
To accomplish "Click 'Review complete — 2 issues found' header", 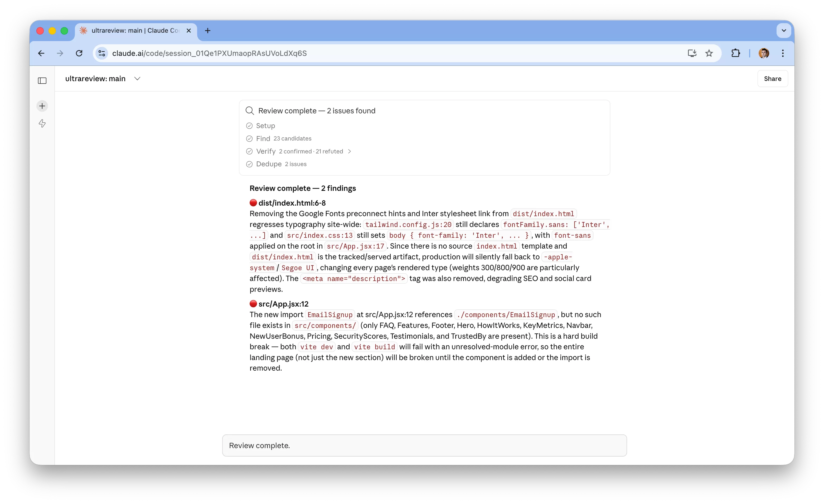I will coord(317,111).
